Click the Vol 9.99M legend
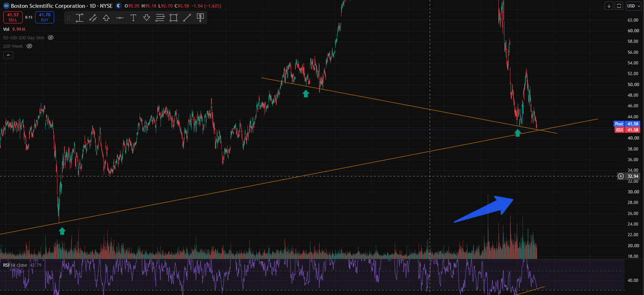Image resolution: width=644 pixels, height=295 pixels. 14,29
